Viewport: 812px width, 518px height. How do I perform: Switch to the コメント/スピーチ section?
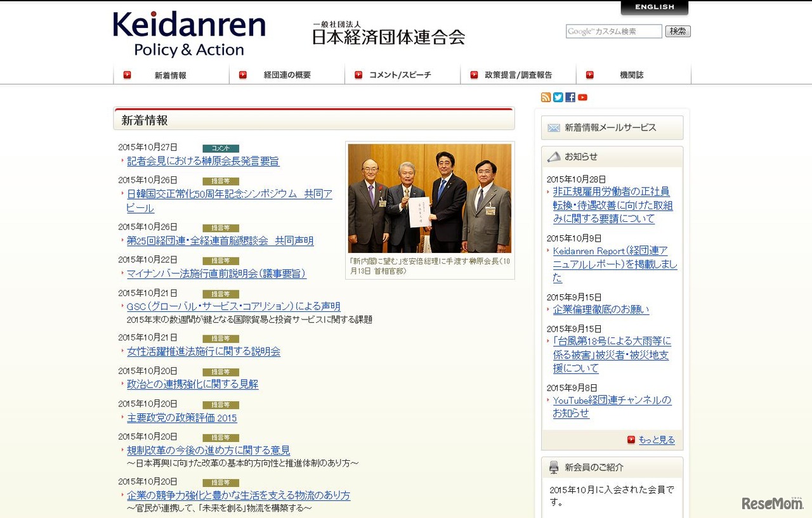tap(402, 74)
